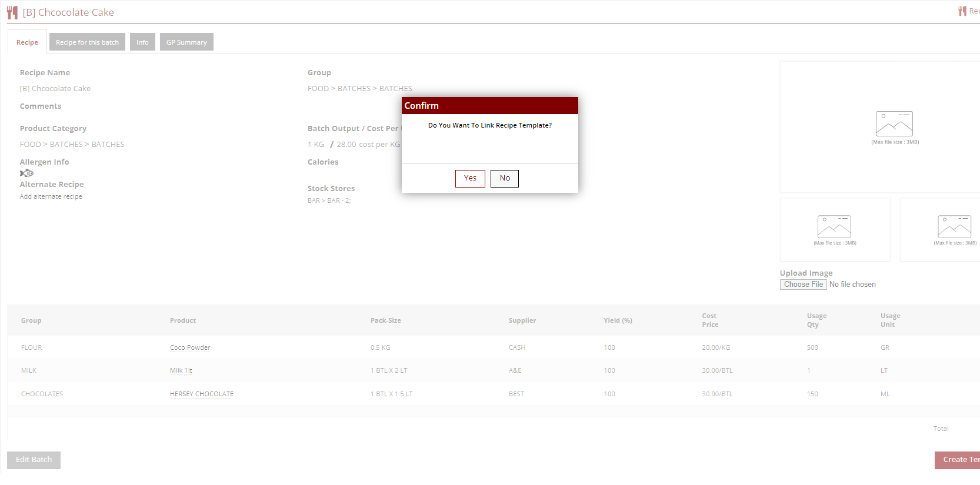Screen dimensions: 980x485
Task: Click the large image placeholder icon
Action: point(894,123)
